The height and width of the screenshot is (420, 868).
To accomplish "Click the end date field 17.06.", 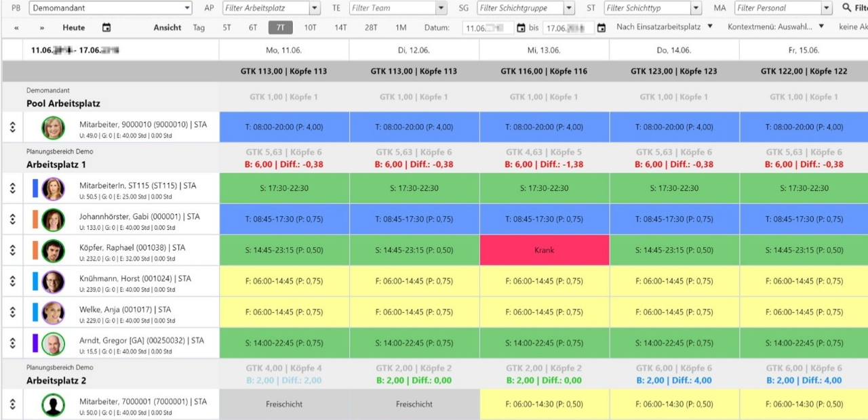I will (568, 28).
